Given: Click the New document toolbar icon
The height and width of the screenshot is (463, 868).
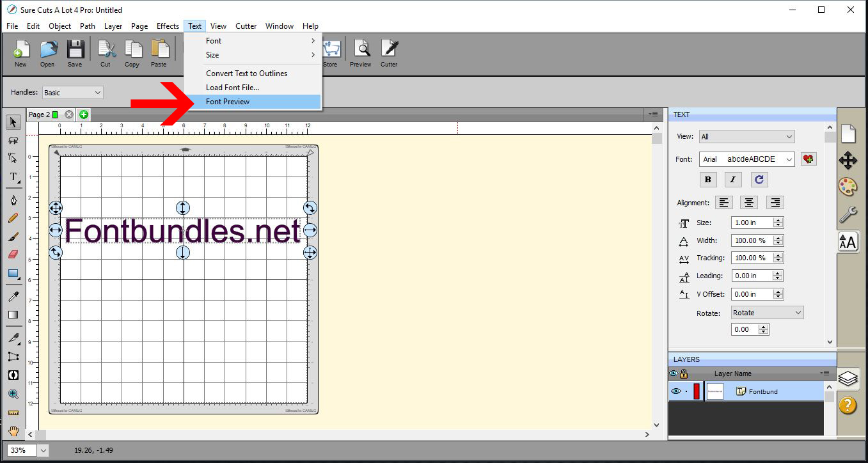Looking at the screenshot, I should tap(20, 52).
